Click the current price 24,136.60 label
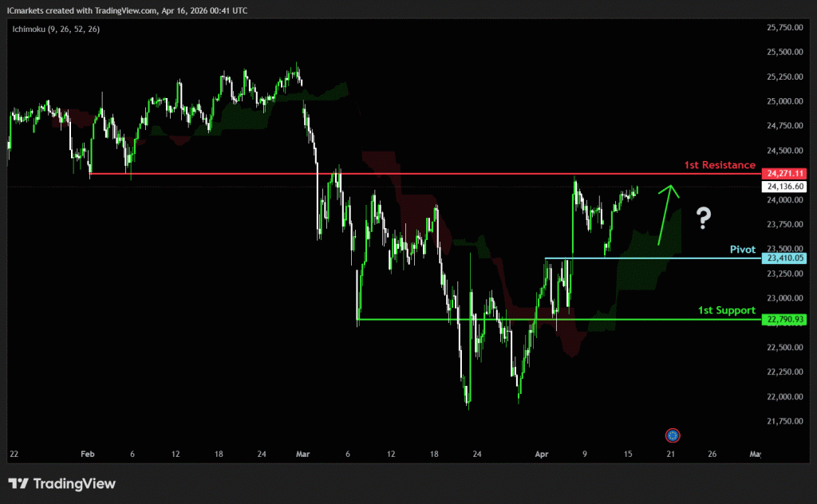Viewport: 817px width, 504px height. 784,187
